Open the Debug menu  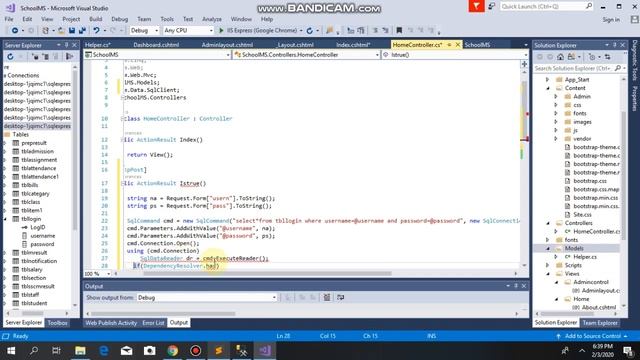(x=120, y=19)
